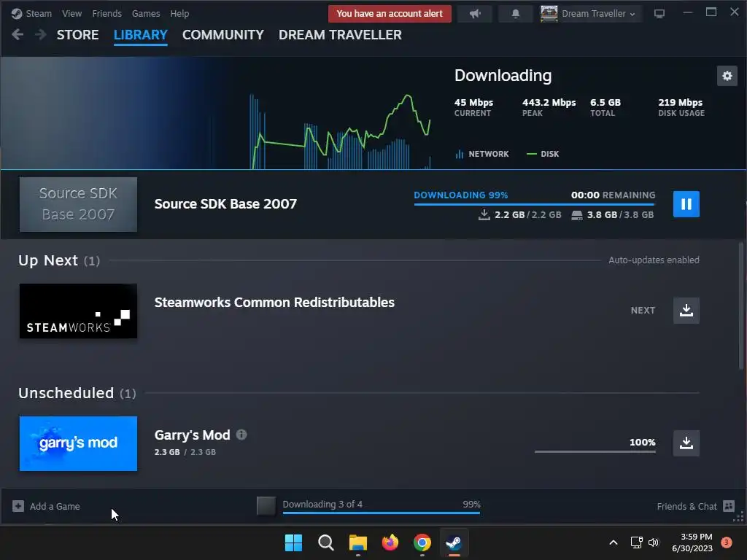Pause the Source SDK Base 2007 download
The image size is (747, 560).
tap(686, 204)
